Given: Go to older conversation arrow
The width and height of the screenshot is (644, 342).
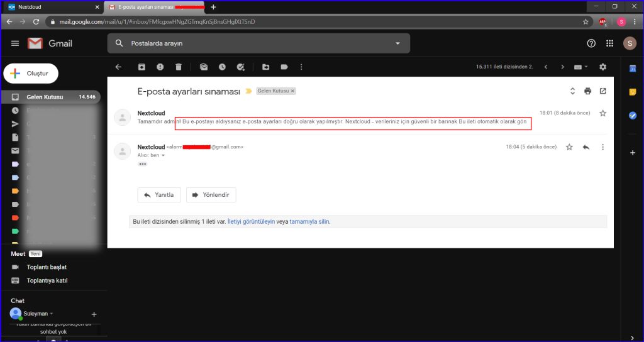Looking at the screenshot, I should click(x=563, y=67).
